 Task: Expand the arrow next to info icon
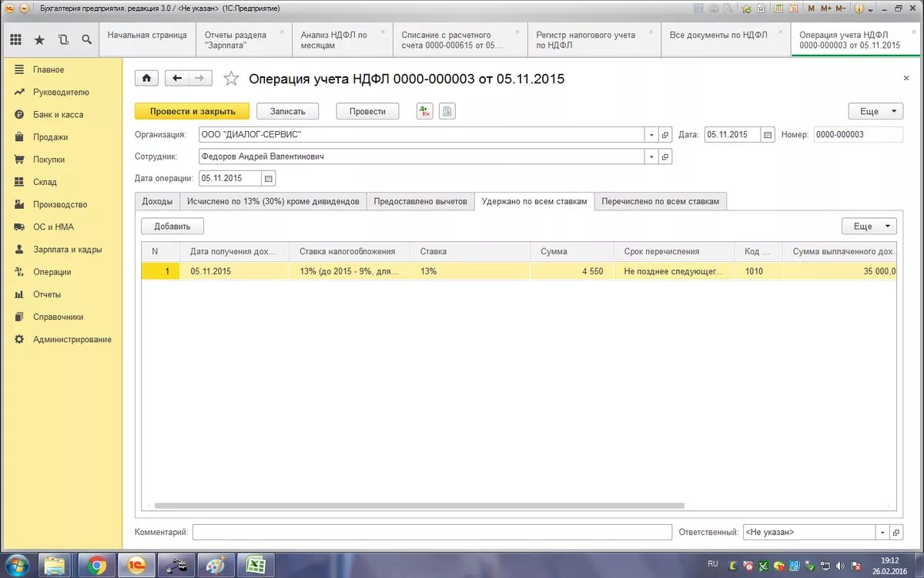pos(870,9)
